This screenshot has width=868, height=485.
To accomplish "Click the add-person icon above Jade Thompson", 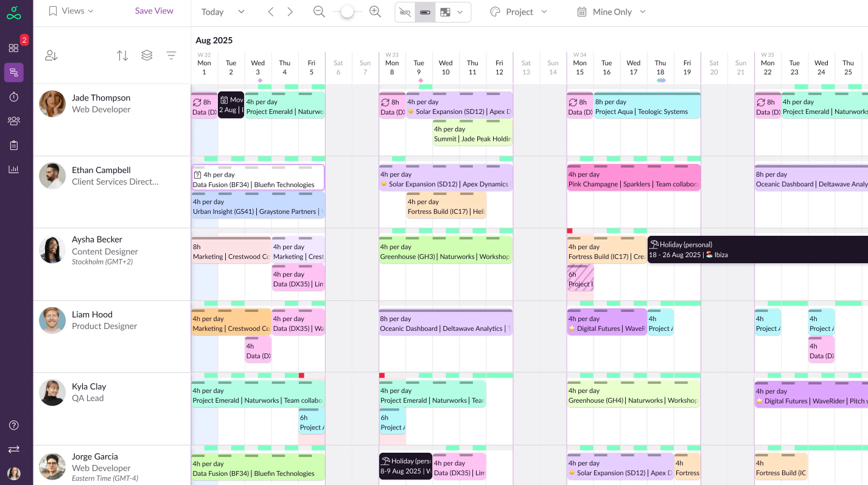I will pos(51,55).
